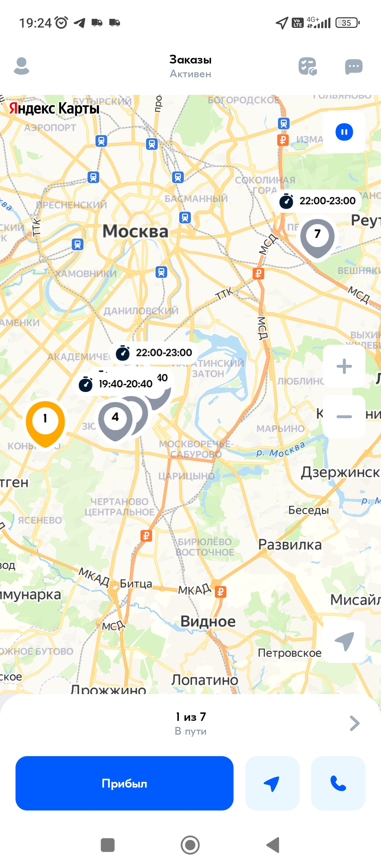
Task: Center map on my location arrow
Action: point(344,641)
